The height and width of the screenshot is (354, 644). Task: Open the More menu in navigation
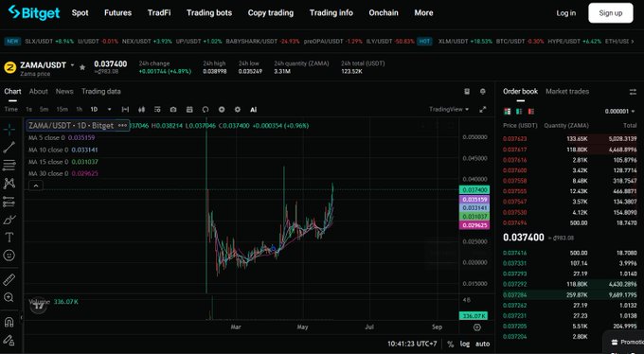coord(423,12)
